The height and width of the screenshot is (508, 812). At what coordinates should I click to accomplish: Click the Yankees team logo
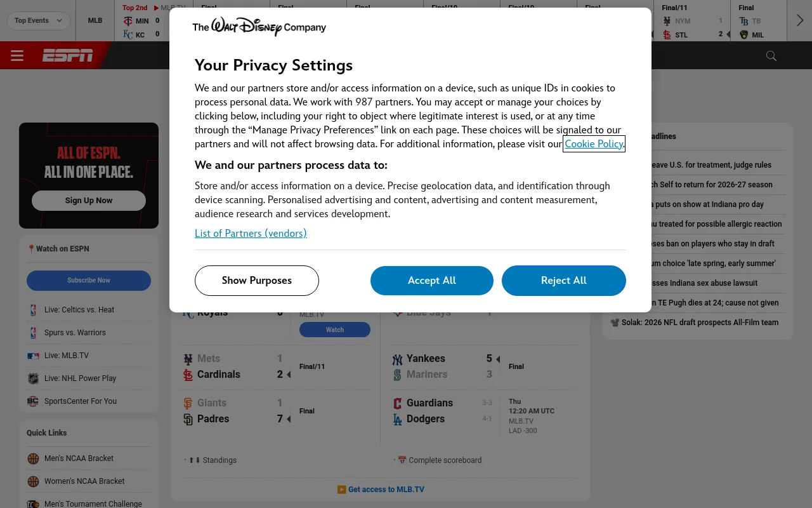(x=398, y=359)
